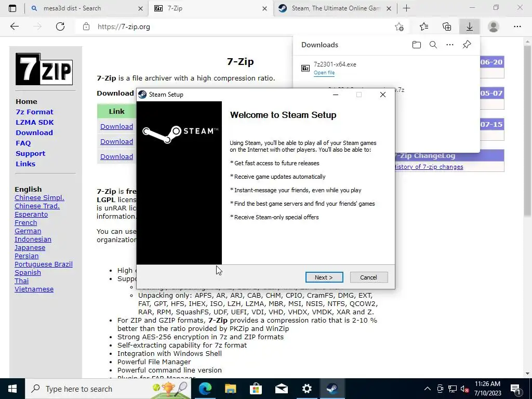Search downloads with magnifier icon

(x=433, y=45)
